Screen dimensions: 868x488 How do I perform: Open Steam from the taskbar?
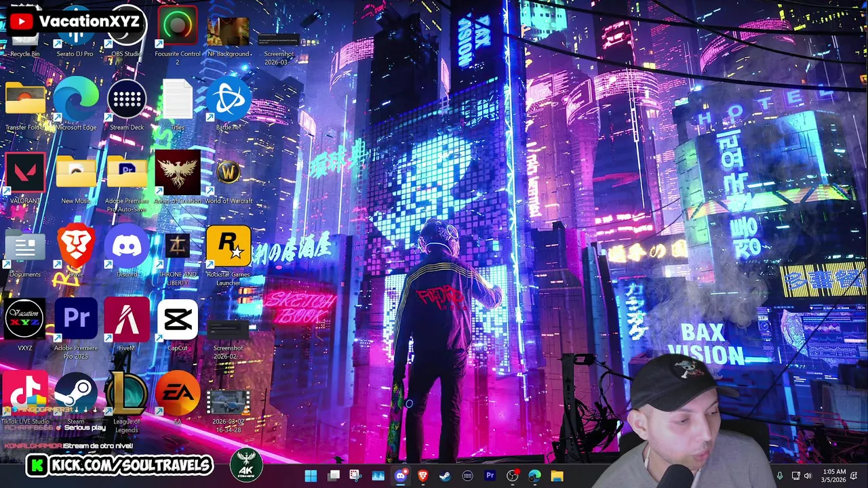click(445, 476)
